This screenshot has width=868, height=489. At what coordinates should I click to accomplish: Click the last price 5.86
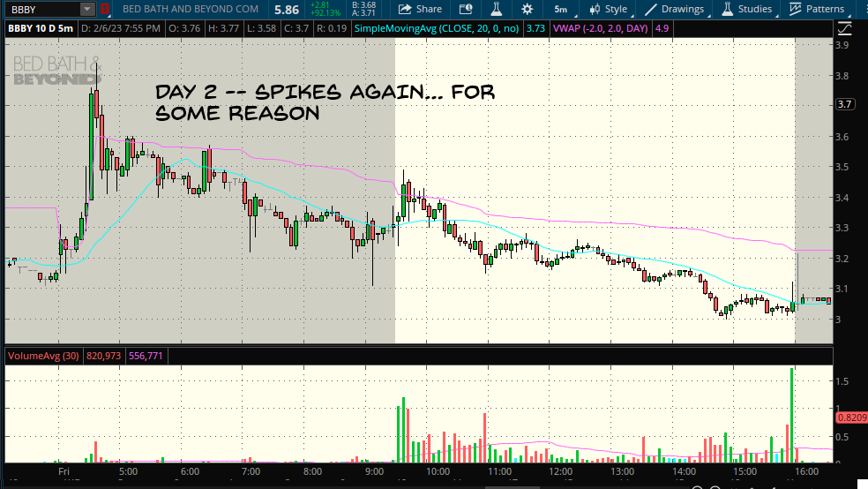point(287,10)
